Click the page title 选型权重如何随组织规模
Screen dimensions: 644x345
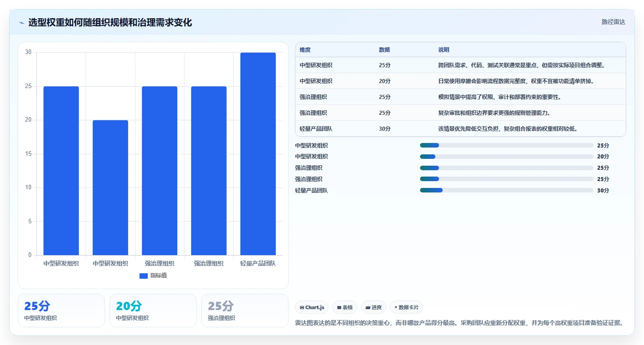click(110, 22)
